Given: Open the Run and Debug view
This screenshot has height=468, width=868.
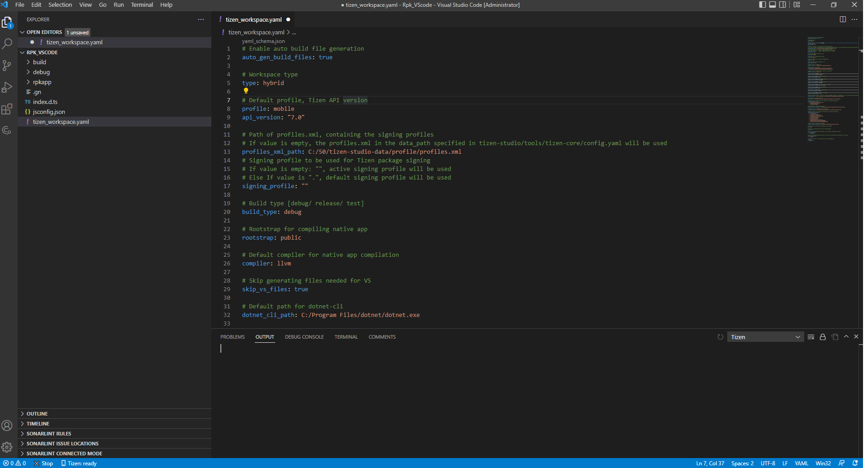Looking at the screenshot, I should (x=7, y=87).
